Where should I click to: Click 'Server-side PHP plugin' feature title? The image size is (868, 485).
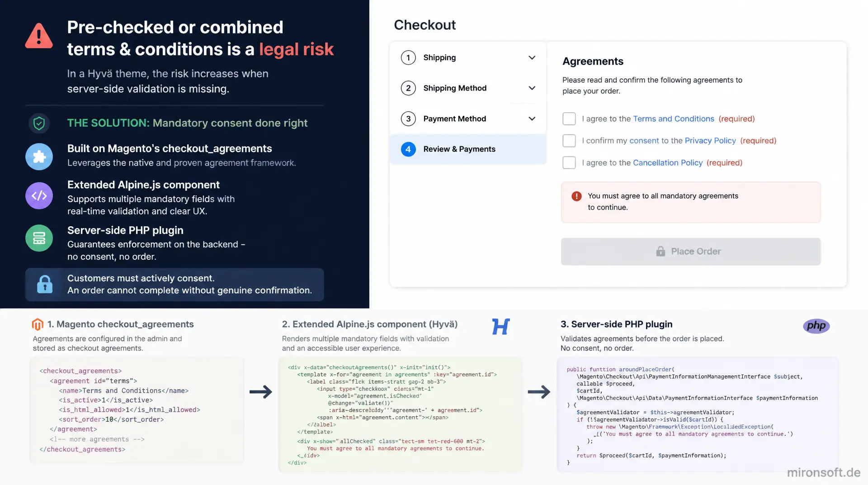[125, 230]
